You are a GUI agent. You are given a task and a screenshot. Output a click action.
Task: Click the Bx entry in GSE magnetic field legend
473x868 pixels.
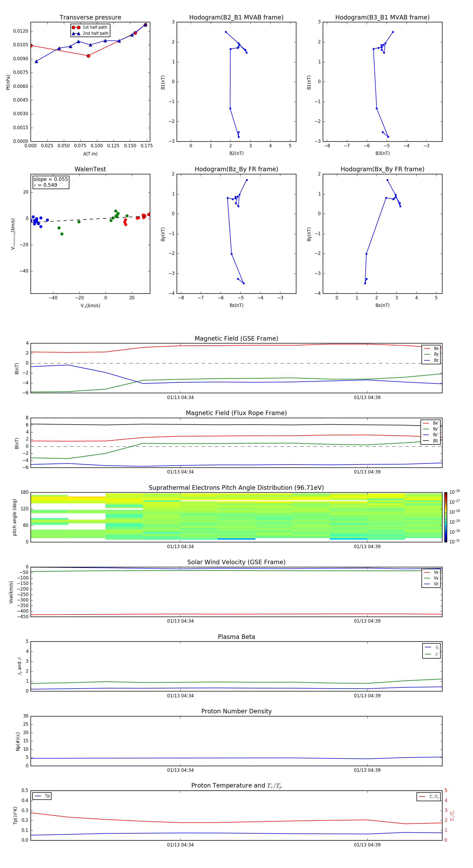point(431,349)
